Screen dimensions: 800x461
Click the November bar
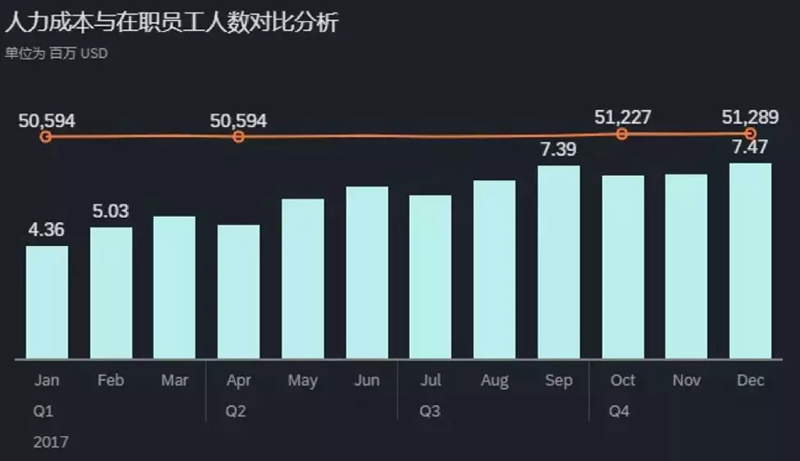[686, 266]
